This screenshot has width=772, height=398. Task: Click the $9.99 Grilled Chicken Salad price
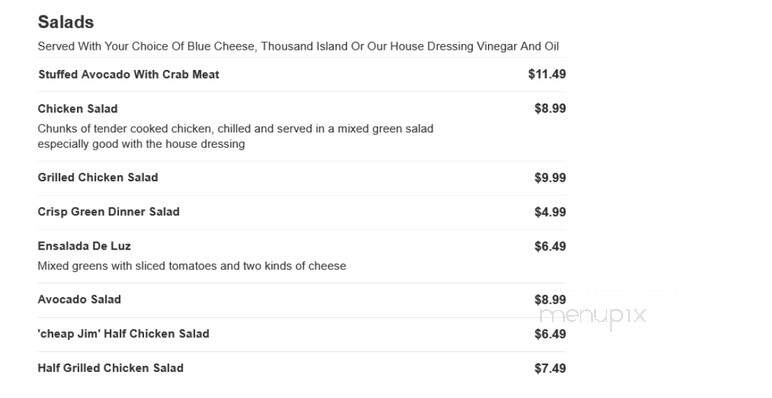pos(550,178)
